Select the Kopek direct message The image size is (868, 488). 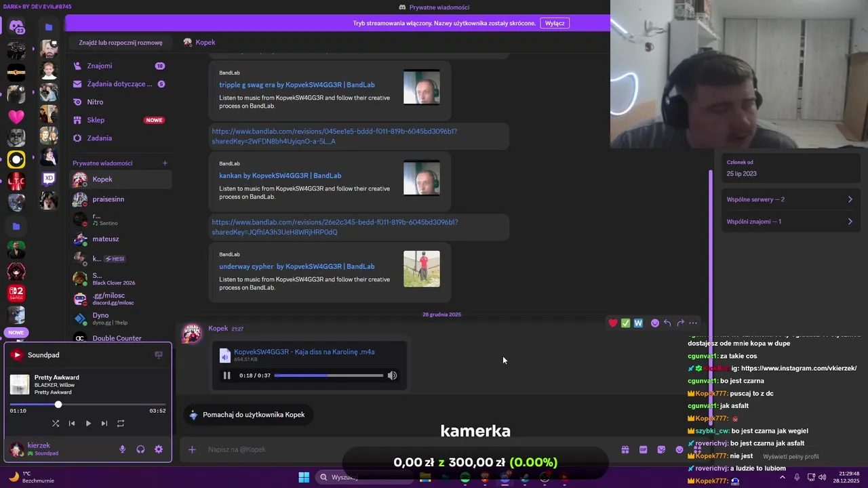point(121,179)
